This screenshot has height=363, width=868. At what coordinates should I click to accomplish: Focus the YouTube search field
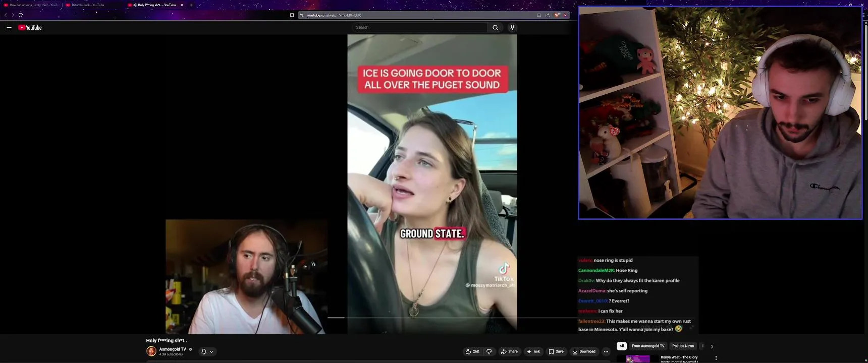[420, 27]
